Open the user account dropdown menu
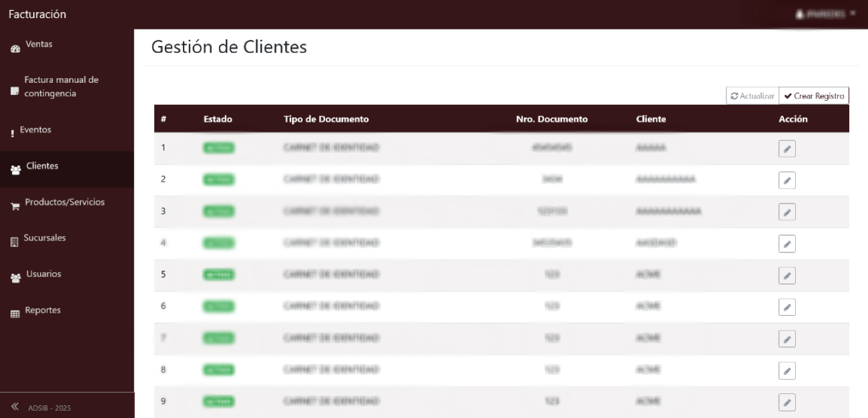868x418 pixels. click(825, 14)
